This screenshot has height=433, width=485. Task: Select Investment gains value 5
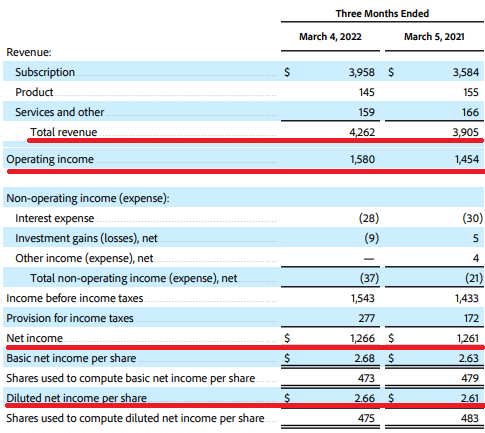pos(476,238)
